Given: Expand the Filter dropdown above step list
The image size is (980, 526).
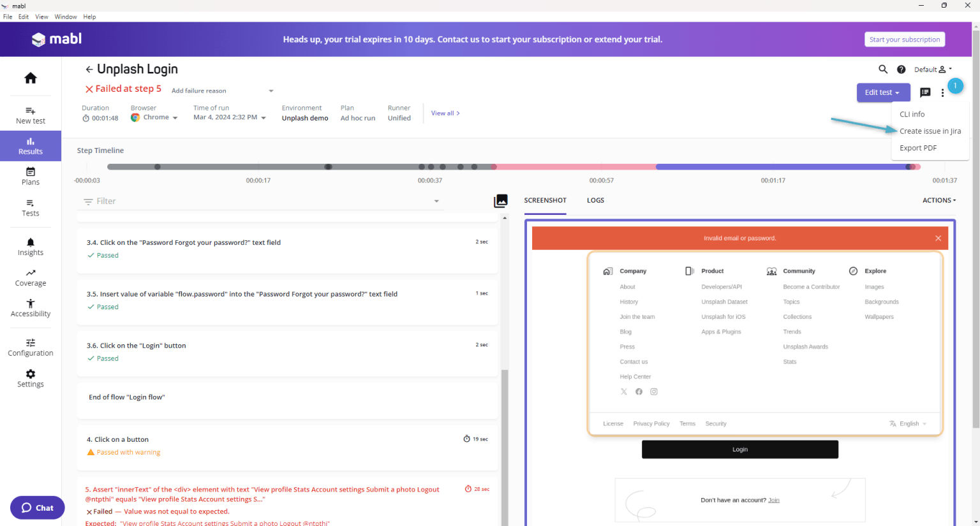Looking at the screenshot, I should [436, 200].
